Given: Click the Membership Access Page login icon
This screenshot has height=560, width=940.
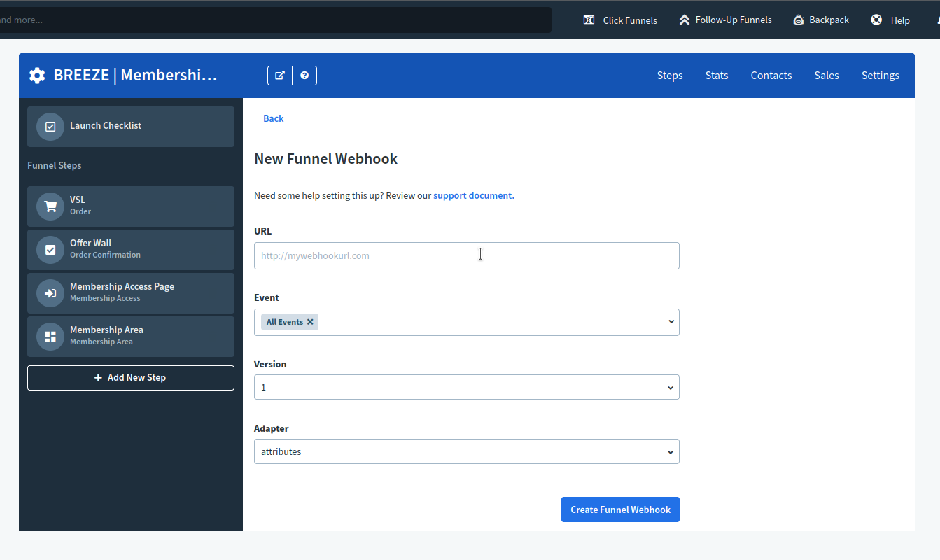Looking at the screenshot, I should pos(50,293).
